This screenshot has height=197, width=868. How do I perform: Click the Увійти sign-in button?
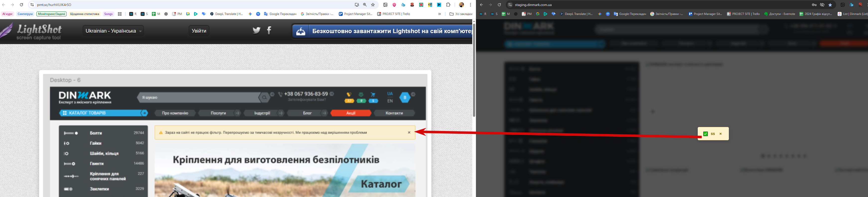click(199, 31)
